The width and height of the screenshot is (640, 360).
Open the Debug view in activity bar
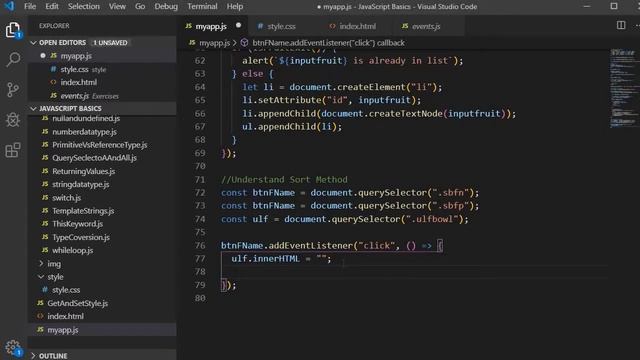coord(13,120)
